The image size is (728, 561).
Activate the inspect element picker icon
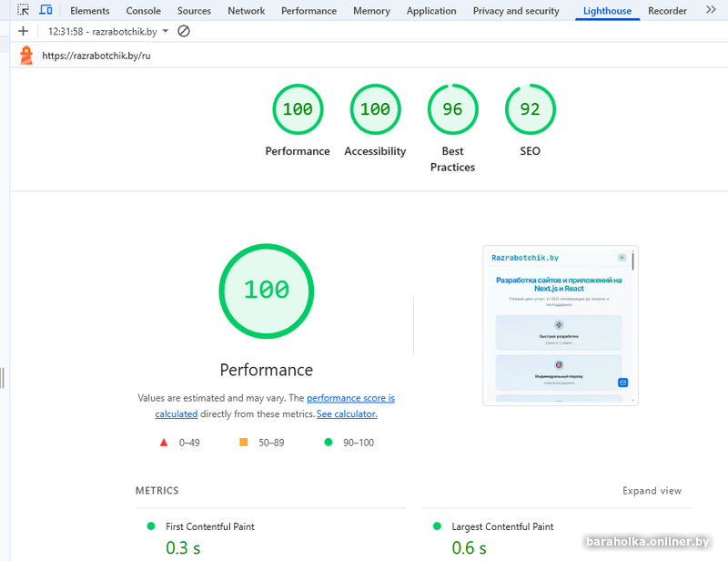[x=24, y=10]
